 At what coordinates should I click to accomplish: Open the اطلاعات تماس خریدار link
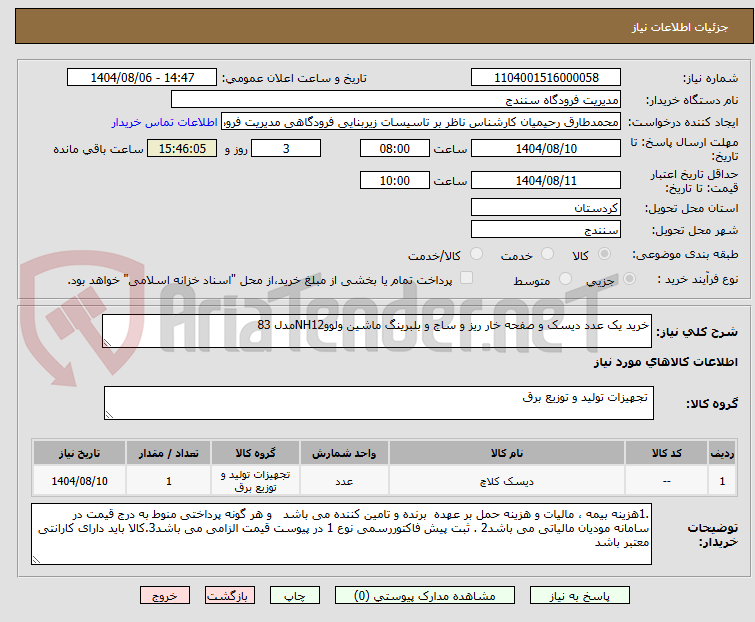coord(165,122)
